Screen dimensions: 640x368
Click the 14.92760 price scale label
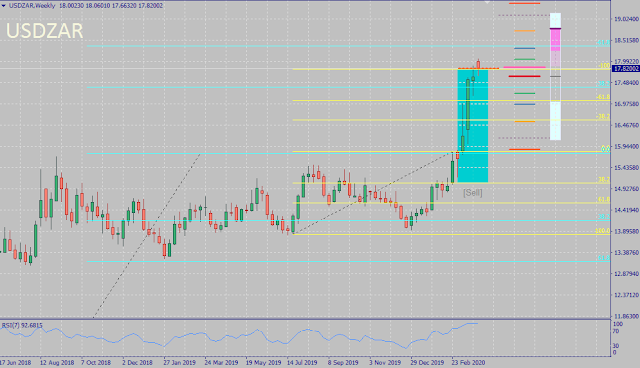click(x=627, y=189)
